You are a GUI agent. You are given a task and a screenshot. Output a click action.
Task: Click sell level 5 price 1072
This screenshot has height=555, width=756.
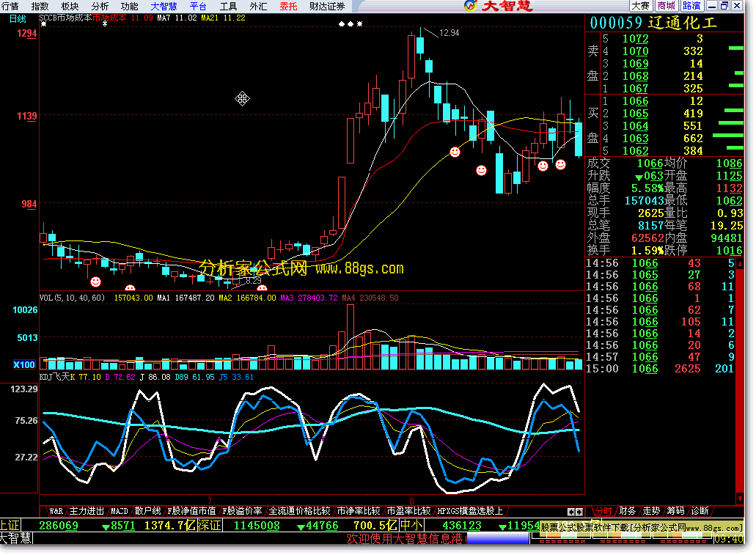click(x=636, y=39)
